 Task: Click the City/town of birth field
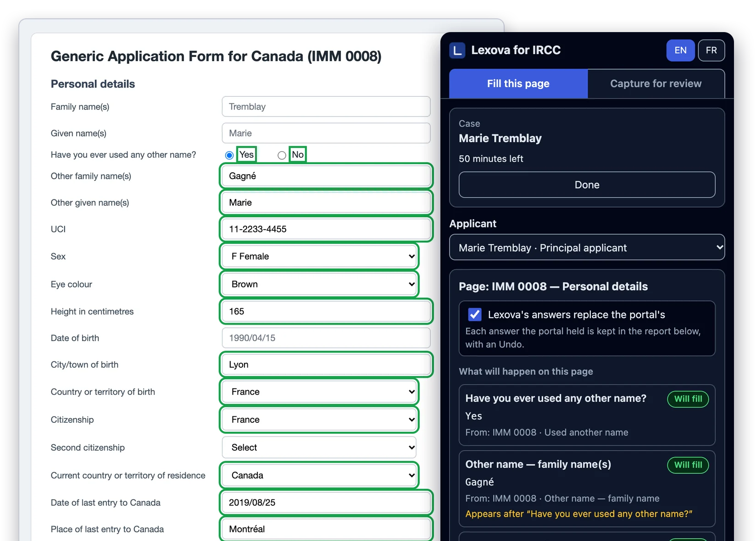click(x=326, y=364)
